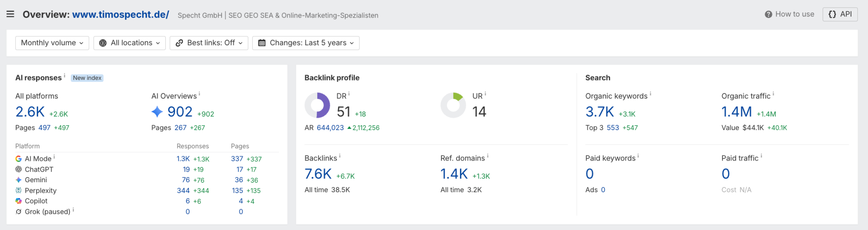Click the Organic keywords 3.7K value
The height and width of the screenshot is (230, 868).
[600, 112]
